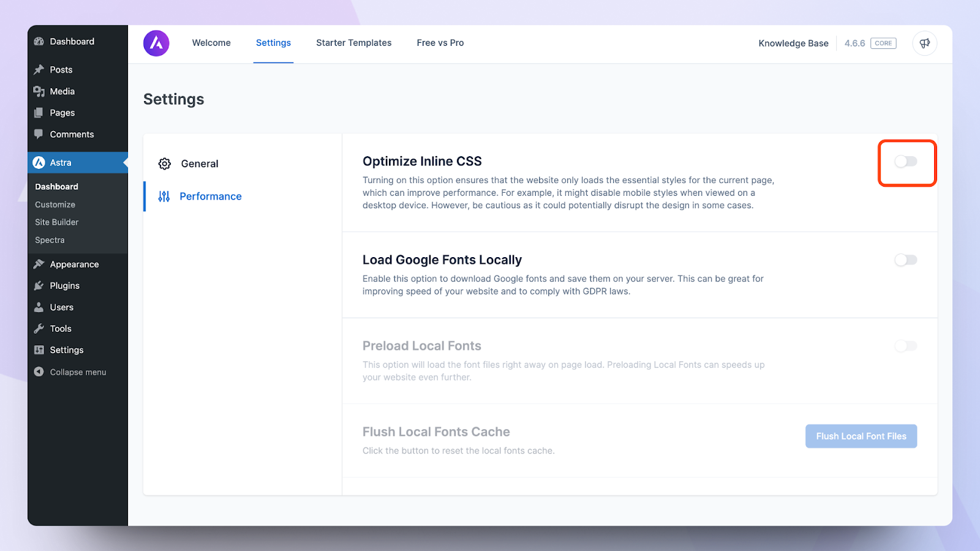Click the Users icon in sidebar

point(39,307)
